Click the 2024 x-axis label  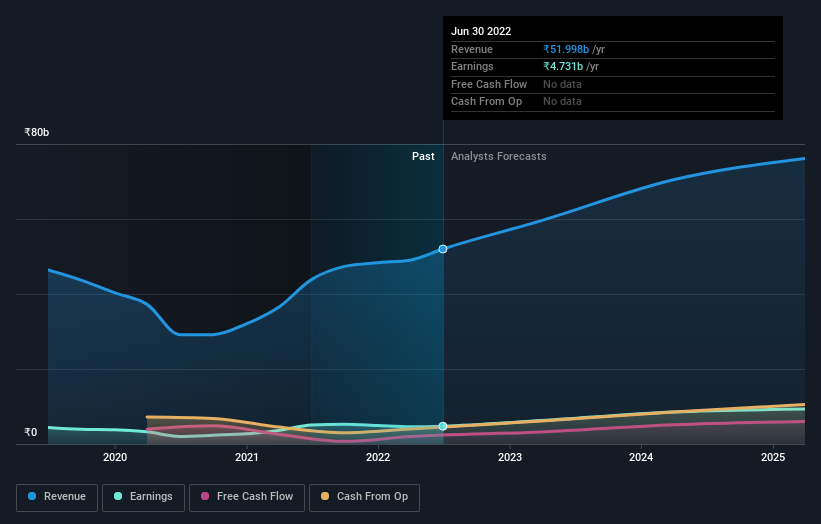(641, 458)
